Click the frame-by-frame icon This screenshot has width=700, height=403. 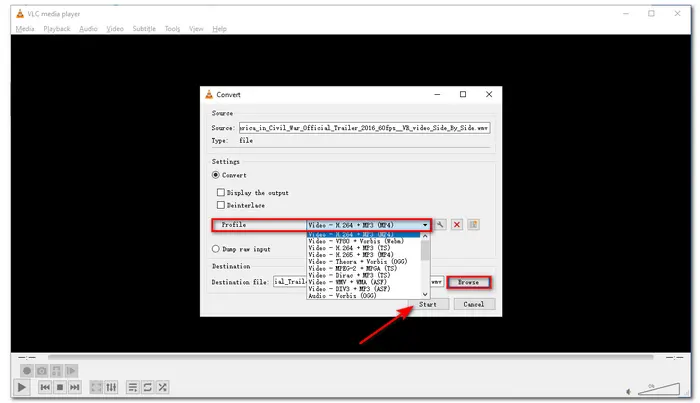tap(71, 370)
